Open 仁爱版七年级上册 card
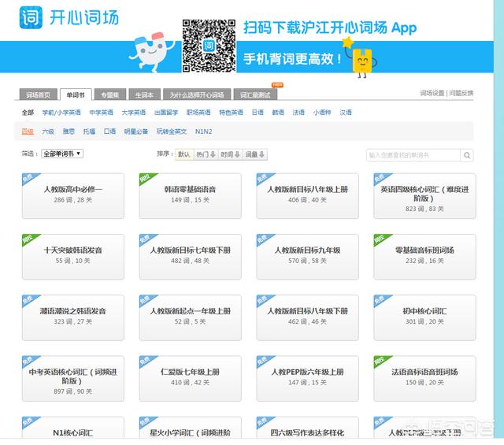The height and width of the screenshot is (445, 504). coord(191,378)
